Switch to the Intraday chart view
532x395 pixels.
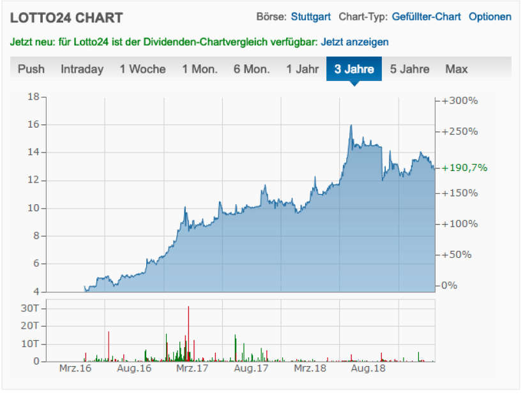82,69
